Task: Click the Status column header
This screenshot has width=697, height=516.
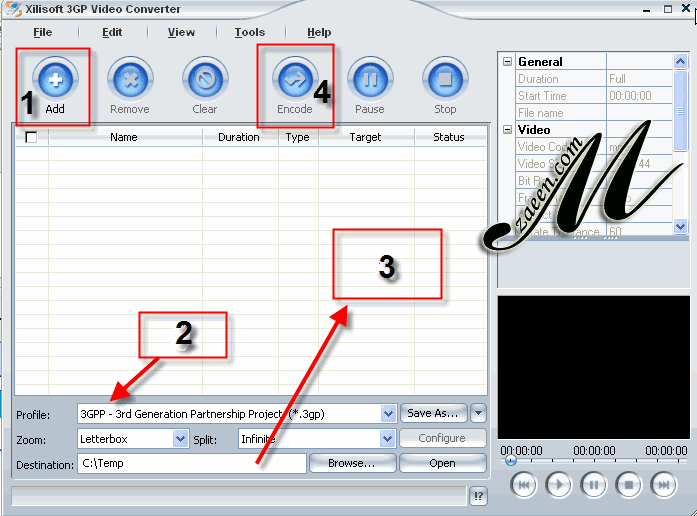Action: [449, 137]
